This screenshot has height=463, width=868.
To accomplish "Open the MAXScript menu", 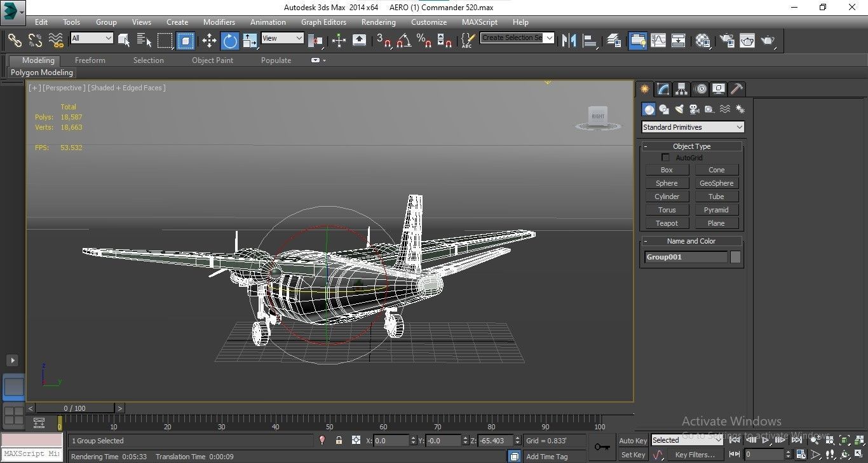I will click(480, 22).
